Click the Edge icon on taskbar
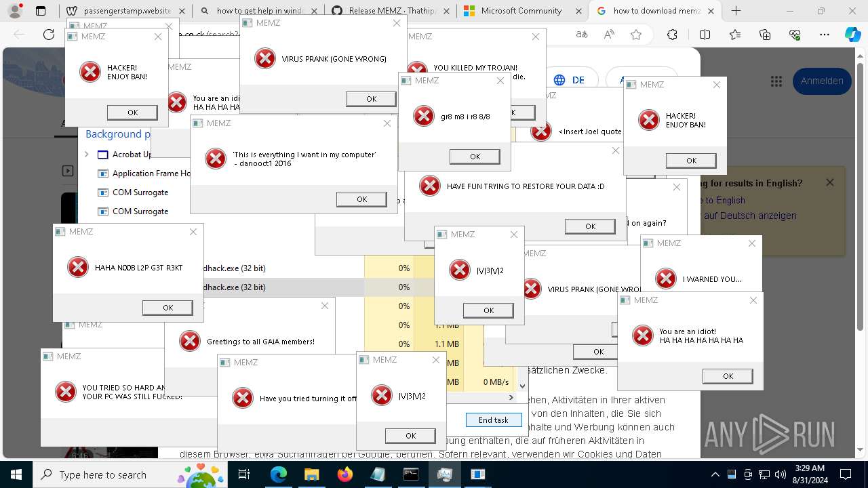Screen dimensions: 868x488 click(279, 474)
